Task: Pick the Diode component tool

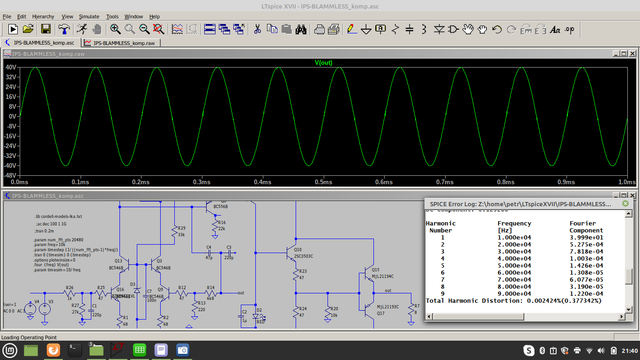Action: (x=439, y=29)
